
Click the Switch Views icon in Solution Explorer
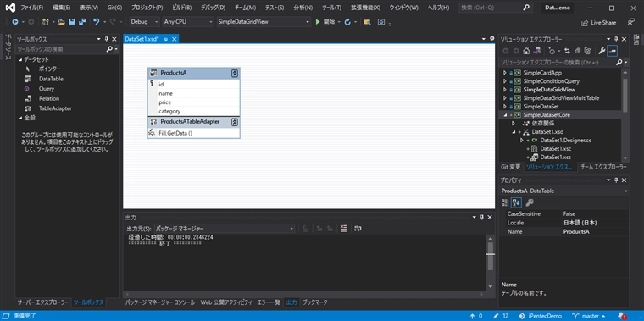pyautogui.click(x=536, y=51)
